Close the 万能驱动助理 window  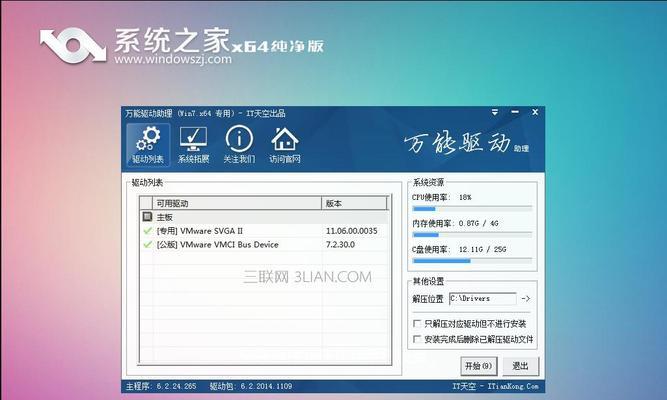(535, 112)
